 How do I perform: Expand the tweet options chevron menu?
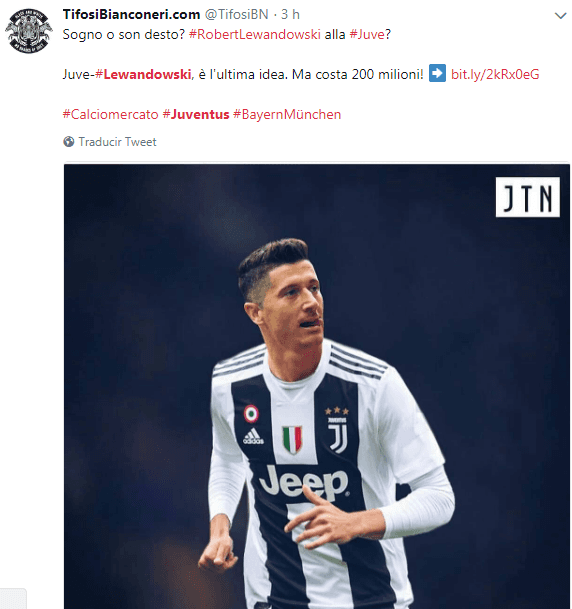[560, 16]
